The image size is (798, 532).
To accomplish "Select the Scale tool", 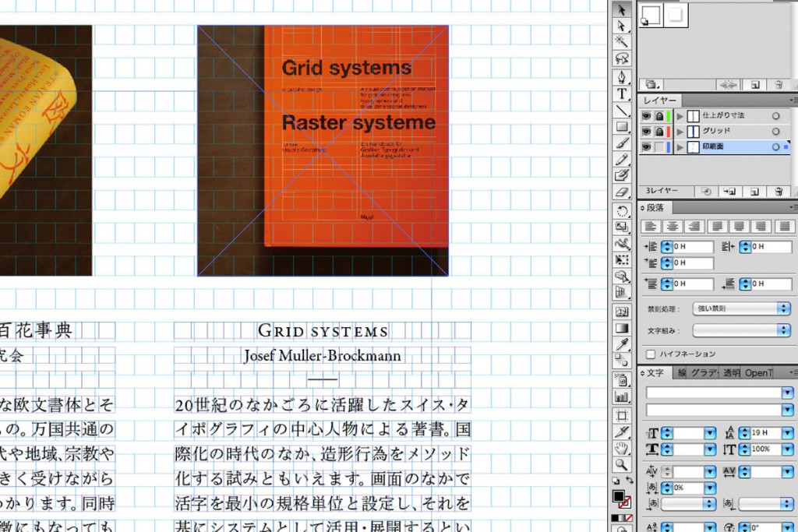I will (x=621, y=227).
